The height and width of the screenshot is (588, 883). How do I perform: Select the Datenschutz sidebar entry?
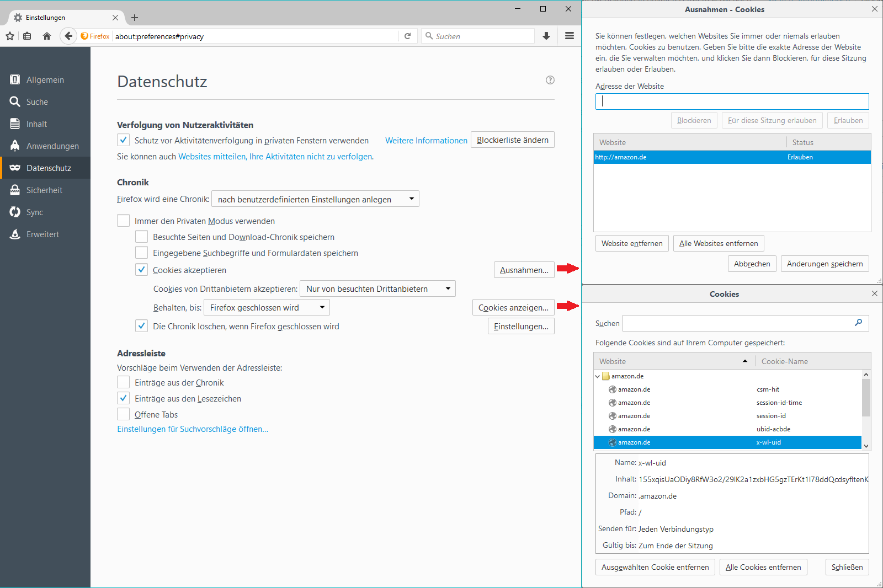click(45, 168)
